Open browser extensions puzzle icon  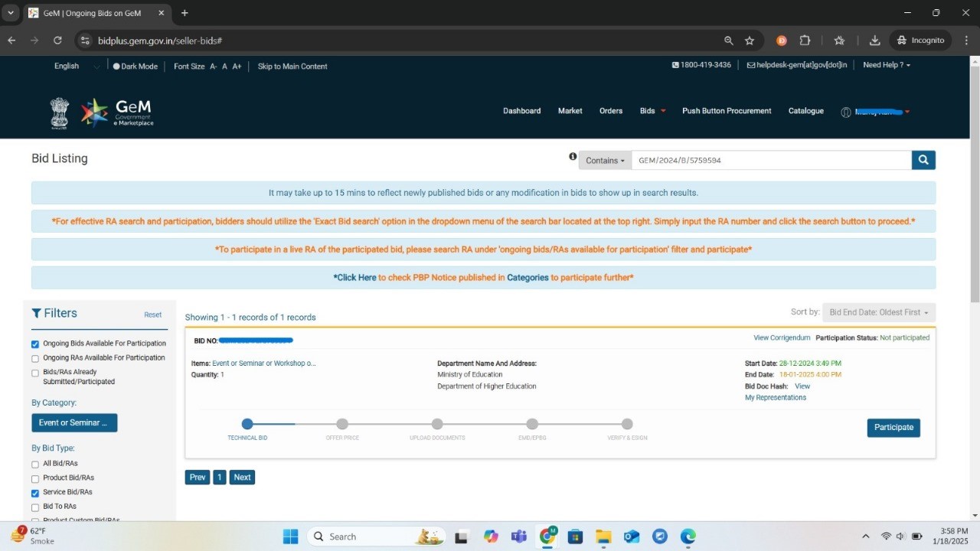[805, 41]
